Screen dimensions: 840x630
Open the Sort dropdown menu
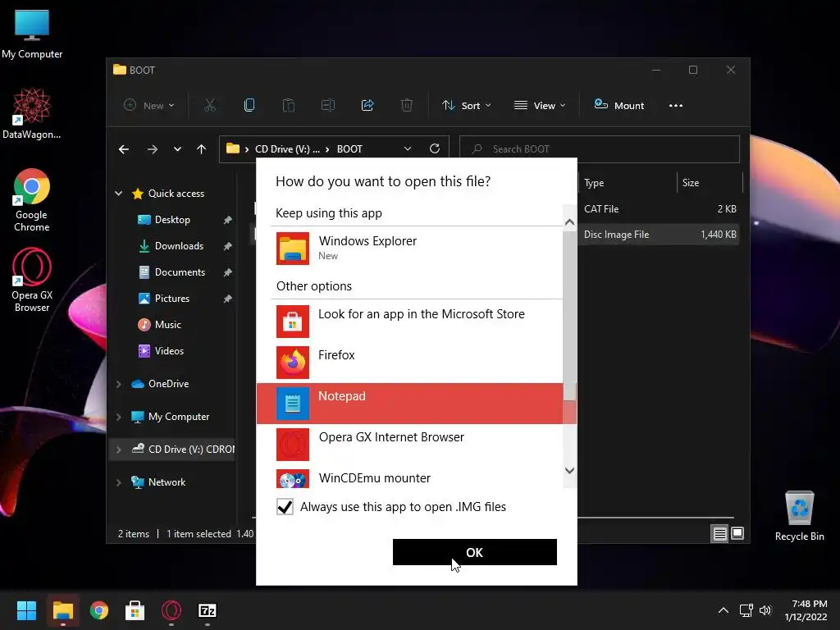pos(466,106)
